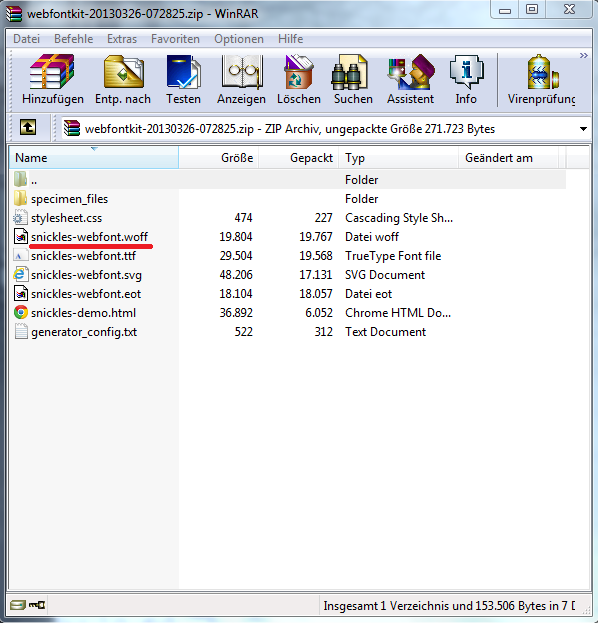Click the Hinzufügen (add) toolbar icon
The image size is (598, 623).
pyautogui.click(x=52, y=72)
